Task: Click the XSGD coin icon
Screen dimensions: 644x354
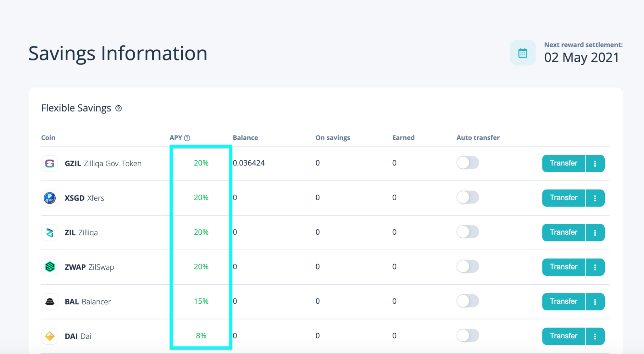Action: (50, 198)
